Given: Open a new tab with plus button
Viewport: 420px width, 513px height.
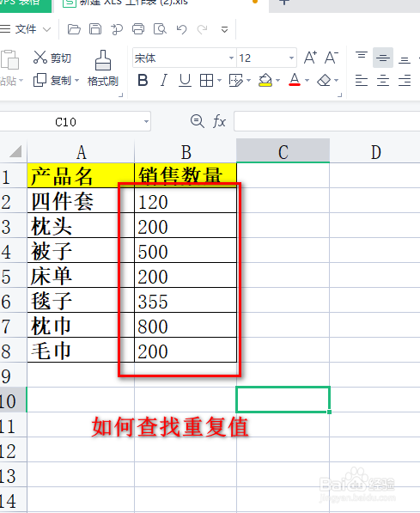Looking at the screenshot, I should 284,3.
